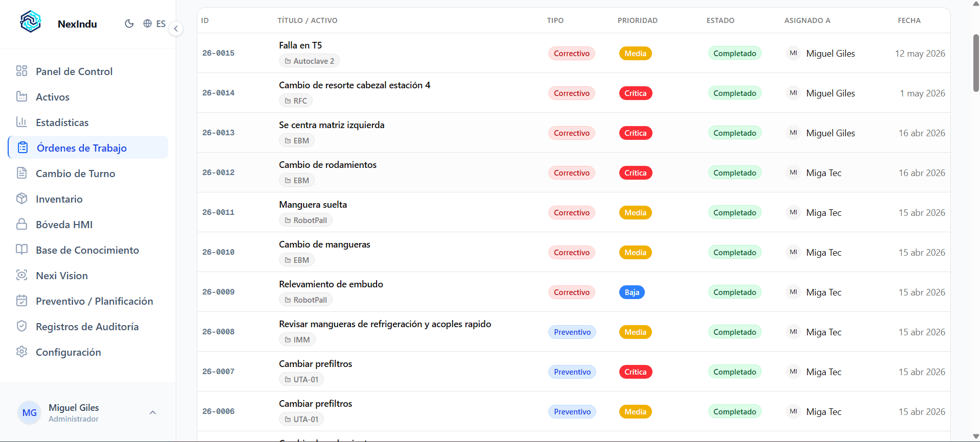Click the Órdenes de Trabajo clipboard icon
This screenshot has width=980, height=442.
[x=22, y=148]
